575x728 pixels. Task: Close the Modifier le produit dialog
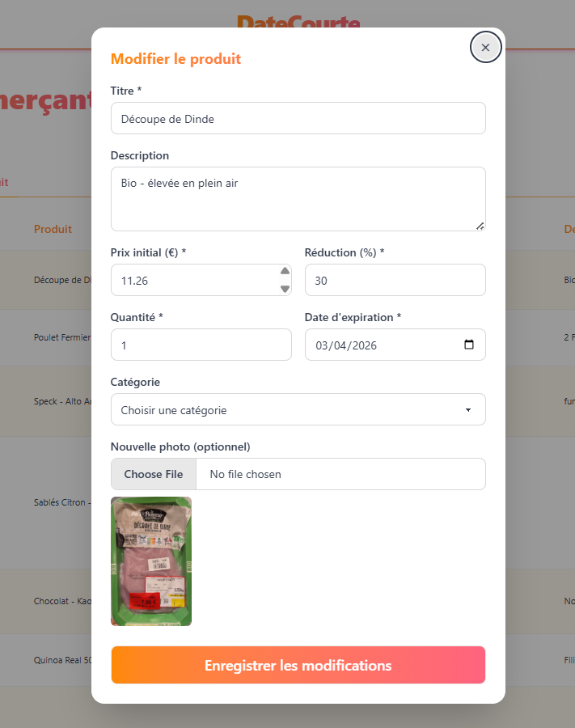pos(485,48)
